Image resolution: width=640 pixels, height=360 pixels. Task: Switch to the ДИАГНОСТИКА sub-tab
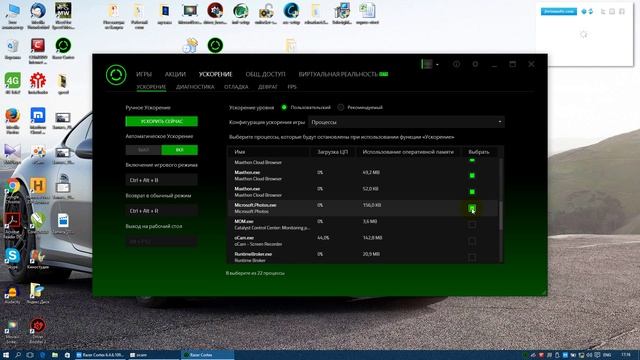[195, 87]
